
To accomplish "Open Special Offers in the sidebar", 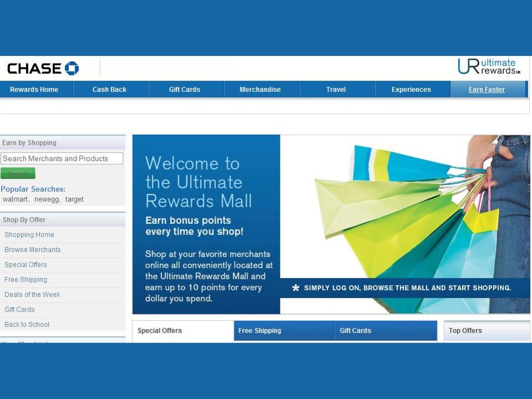I will point(25,265).
